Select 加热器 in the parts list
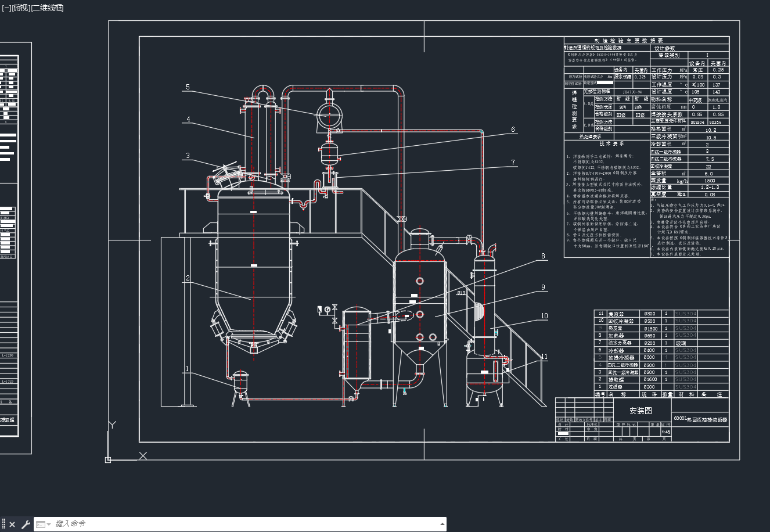The width and height of the screenshot is (770, 532). pos(616,336)
